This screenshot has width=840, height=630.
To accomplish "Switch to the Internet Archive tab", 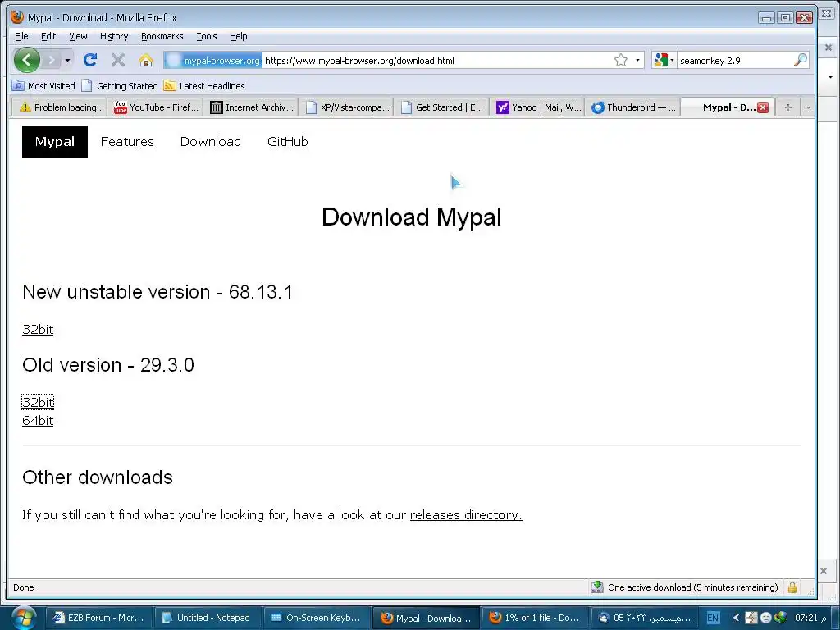I will (x=251, y=107).
